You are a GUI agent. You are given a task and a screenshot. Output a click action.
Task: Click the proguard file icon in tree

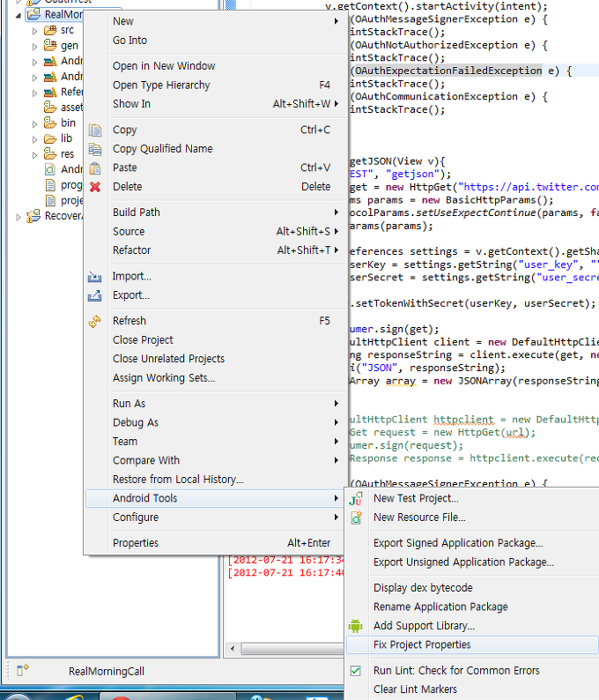tap(50, 185)
